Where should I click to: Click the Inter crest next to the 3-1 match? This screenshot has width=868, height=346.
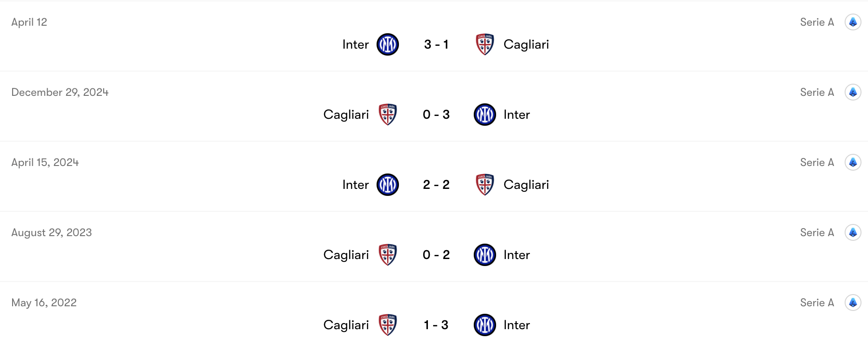pos(388,44)
